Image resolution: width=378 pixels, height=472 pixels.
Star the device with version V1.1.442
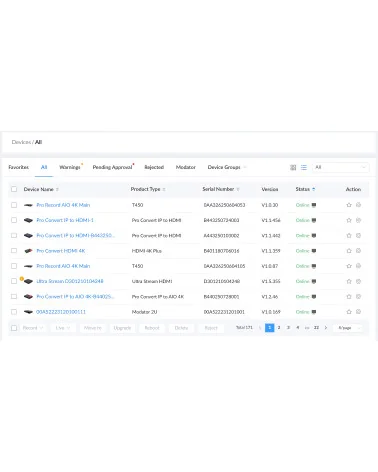(x=349, y=236)
